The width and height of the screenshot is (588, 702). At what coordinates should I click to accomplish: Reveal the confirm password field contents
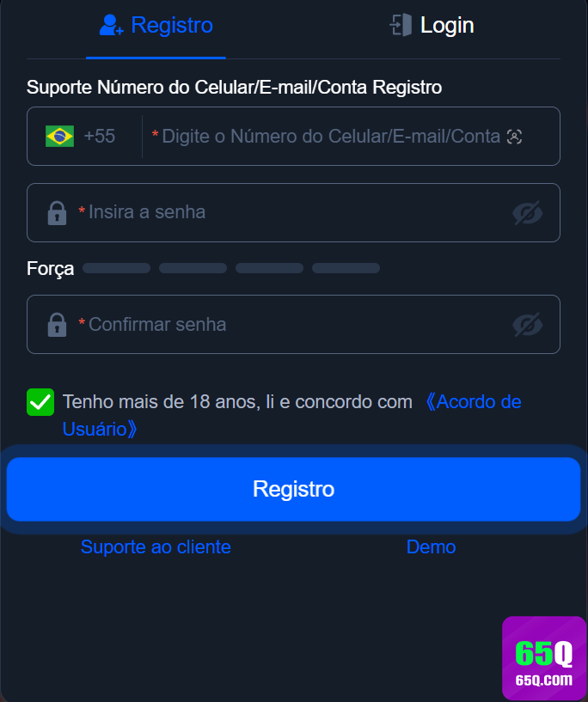[530, 324]
